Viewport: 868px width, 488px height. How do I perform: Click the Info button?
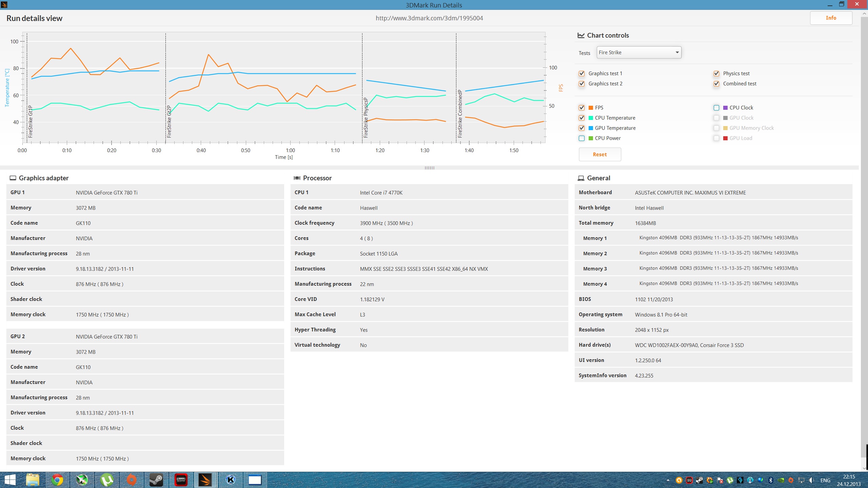831,18
